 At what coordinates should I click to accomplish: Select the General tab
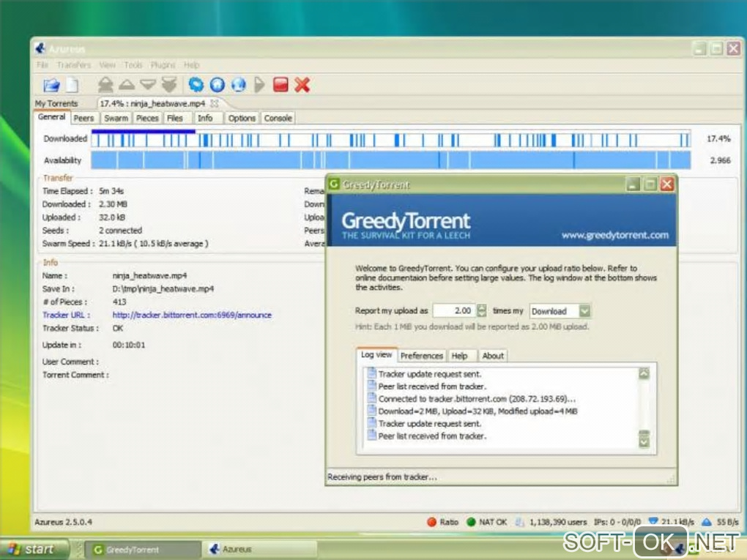(51, 116)
